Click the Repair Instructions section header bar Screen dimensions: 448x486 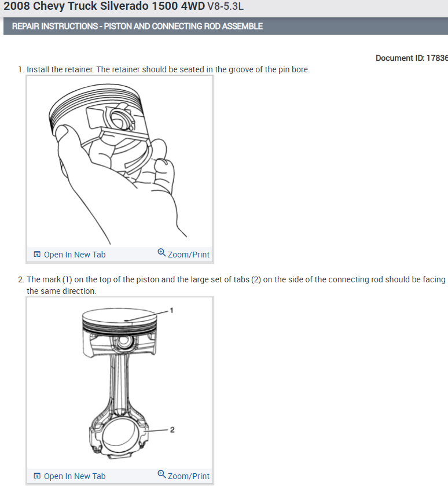pos(226,26)
